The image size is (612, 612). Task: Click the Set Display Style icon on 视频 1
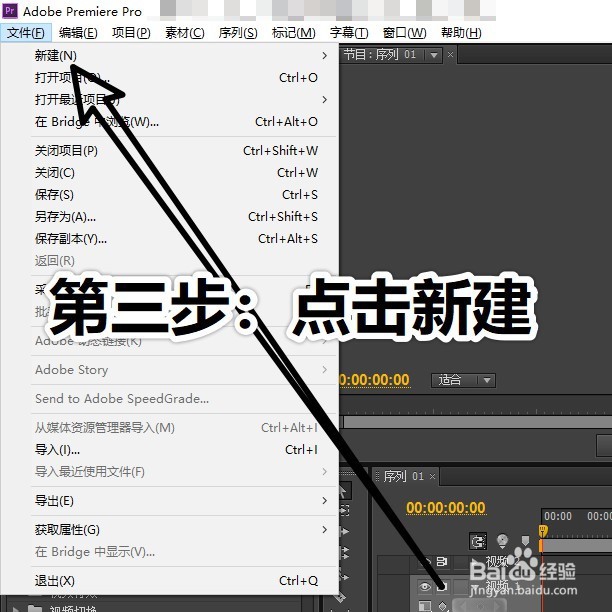click(425, 605)
